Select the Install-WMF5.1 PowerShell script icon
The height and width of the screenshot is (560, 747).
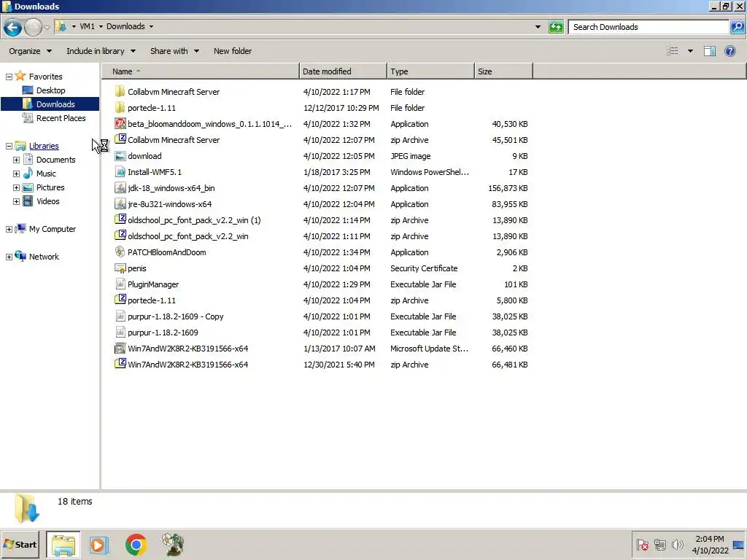click(x=120, y=172)
